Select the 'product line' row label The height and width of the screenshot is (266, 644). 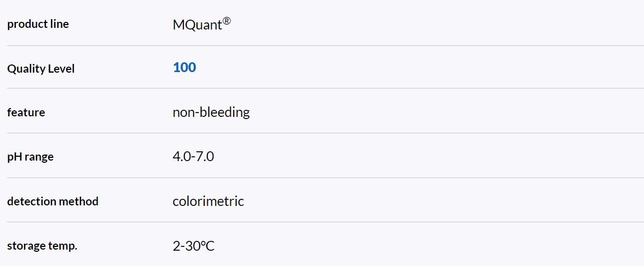38,24
